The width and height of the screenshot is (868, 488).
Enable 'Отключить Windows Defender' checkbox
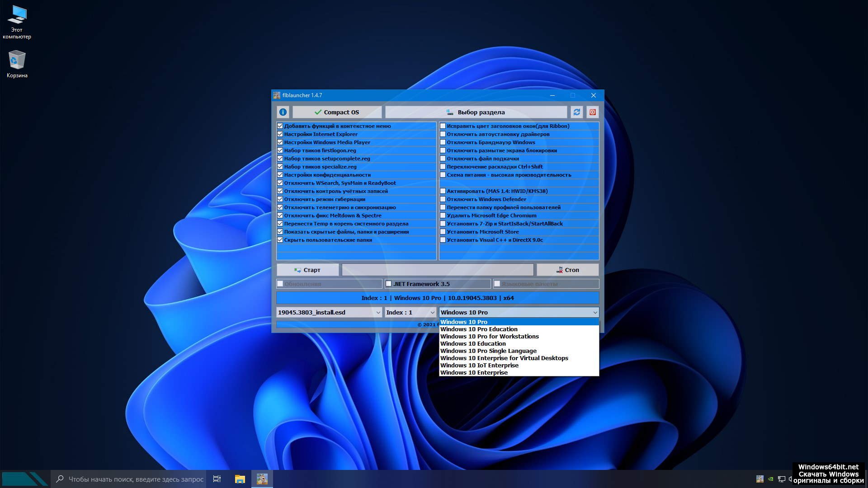click(x=443, y=199)
